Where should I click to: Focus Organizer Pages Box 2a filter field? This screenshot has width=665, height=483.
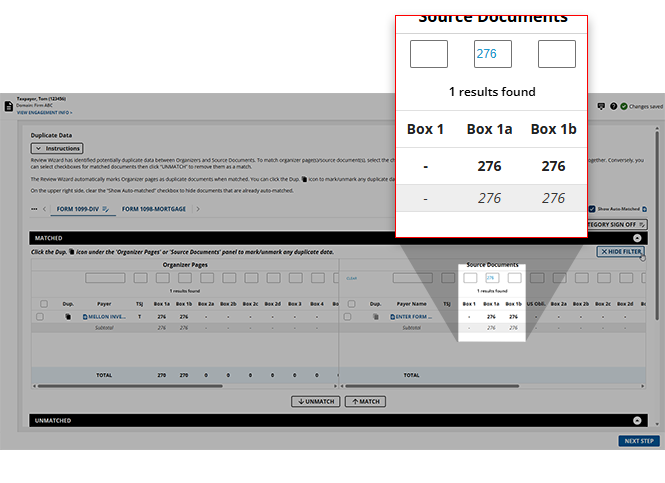click(x=207, y=278)
